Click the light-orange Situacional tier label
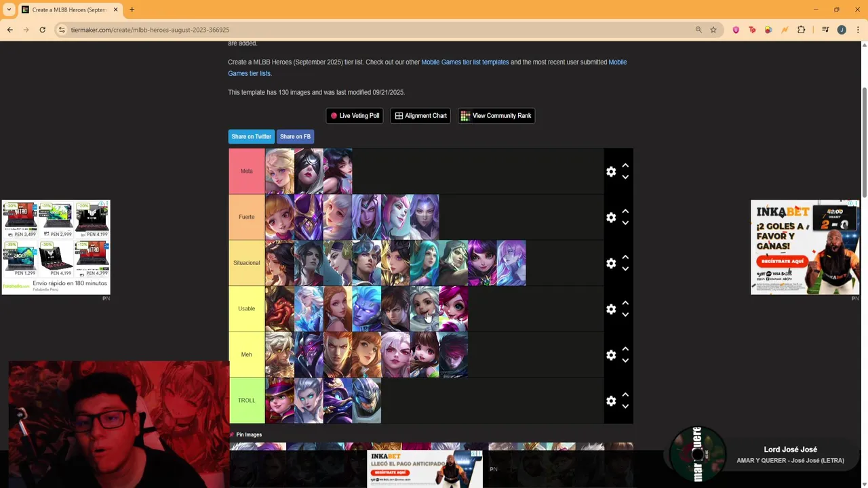 (247, 262)
